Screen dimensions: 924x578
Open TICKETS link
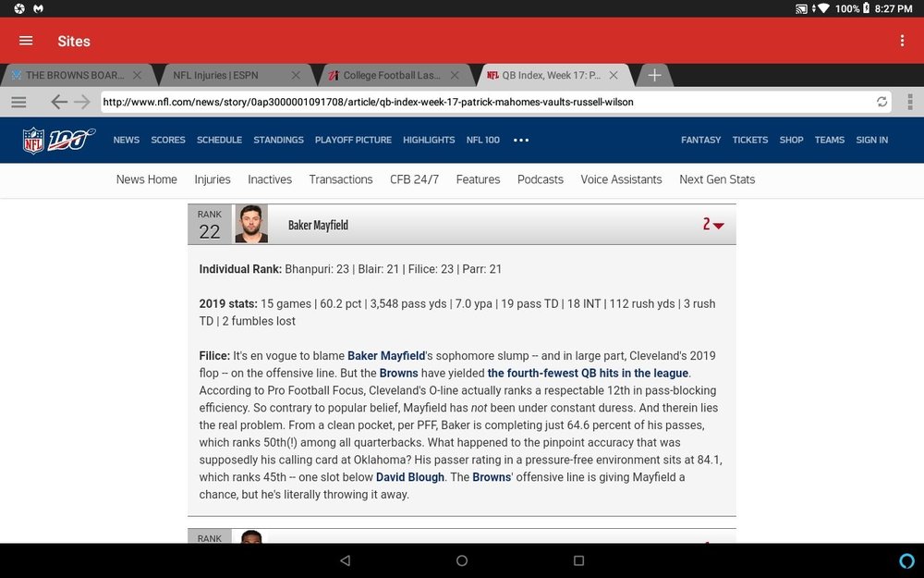[749, 141]
